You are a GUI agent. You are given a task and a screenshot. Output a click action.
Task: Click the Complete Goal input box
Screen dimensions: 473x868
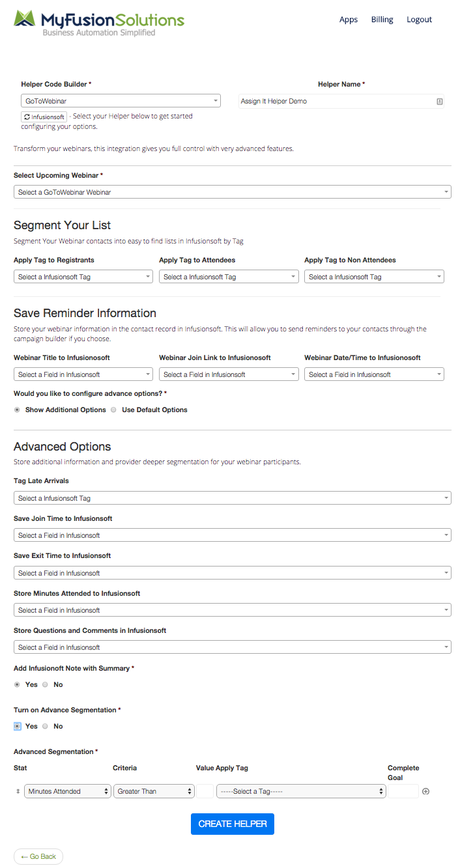(403, 791)
